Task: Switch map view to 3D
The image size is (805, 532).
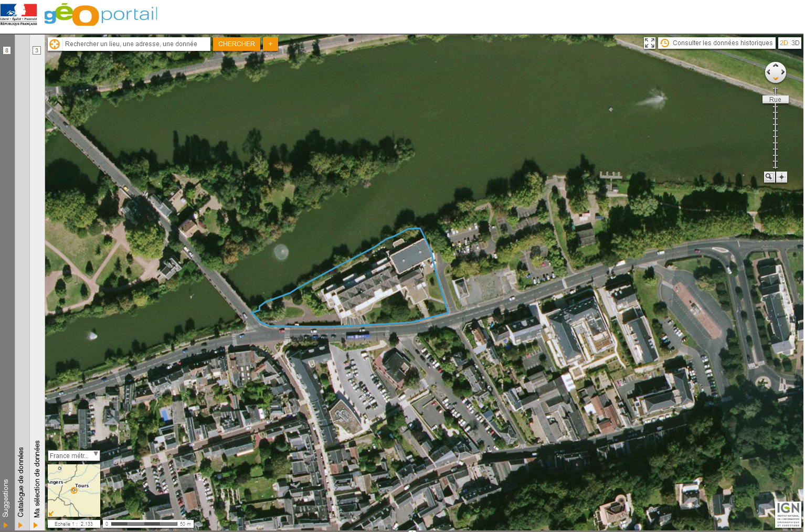Action: click(796, 43)
